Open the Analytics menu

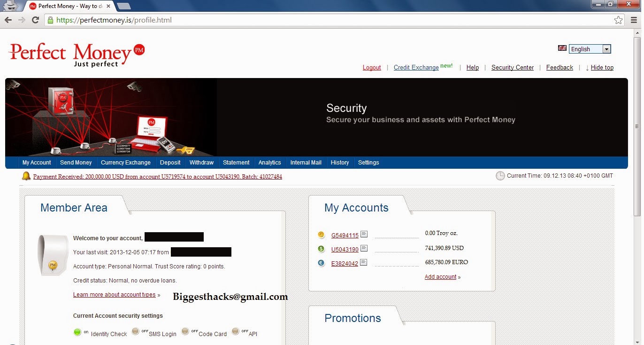(x=270, y=163)
